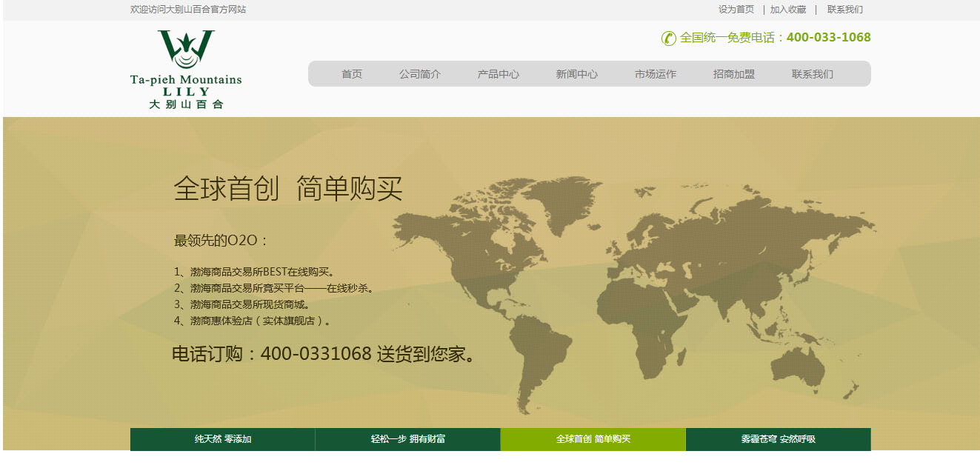Click the banner heading 全球首创 简单购买

288,190
